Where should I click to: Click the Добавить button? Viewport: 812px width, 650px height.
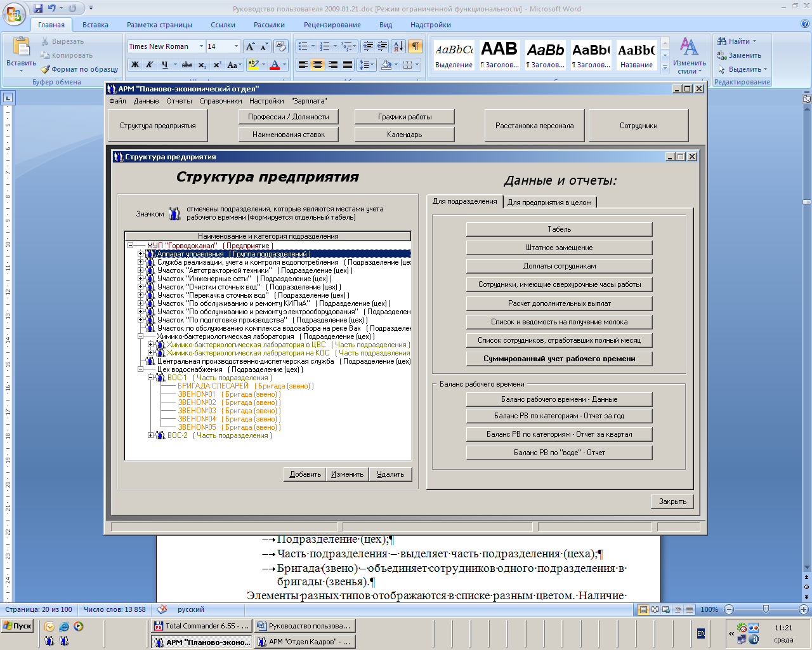[x=305, y=474]
